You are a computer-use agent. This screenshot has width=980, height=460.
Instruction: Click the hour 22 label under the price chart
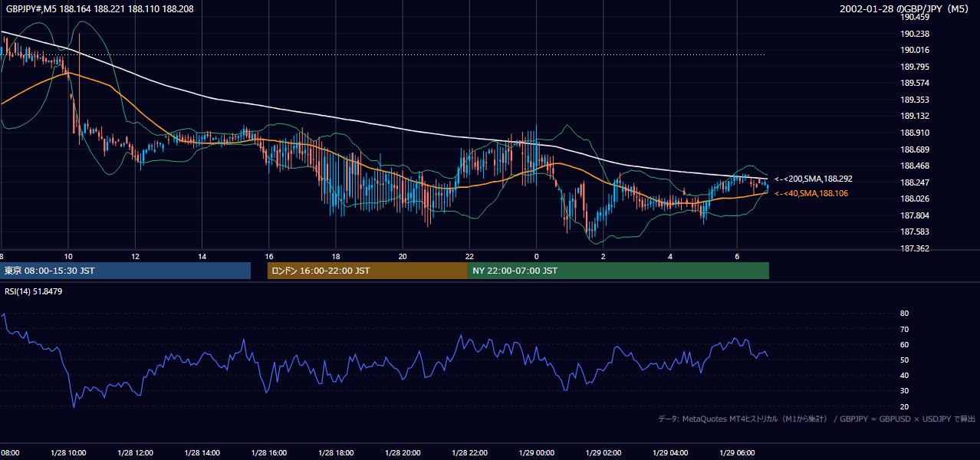click(469, 256)
